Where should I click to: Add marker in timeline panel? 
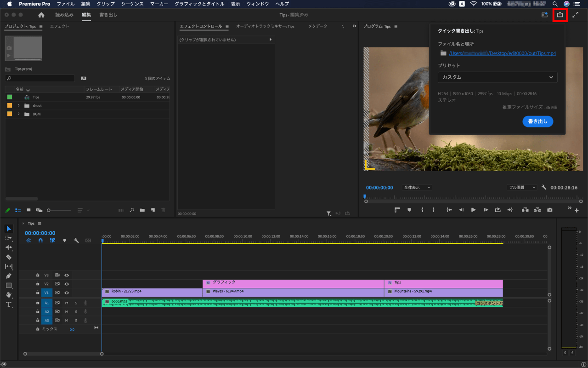(x=64, y=241)
